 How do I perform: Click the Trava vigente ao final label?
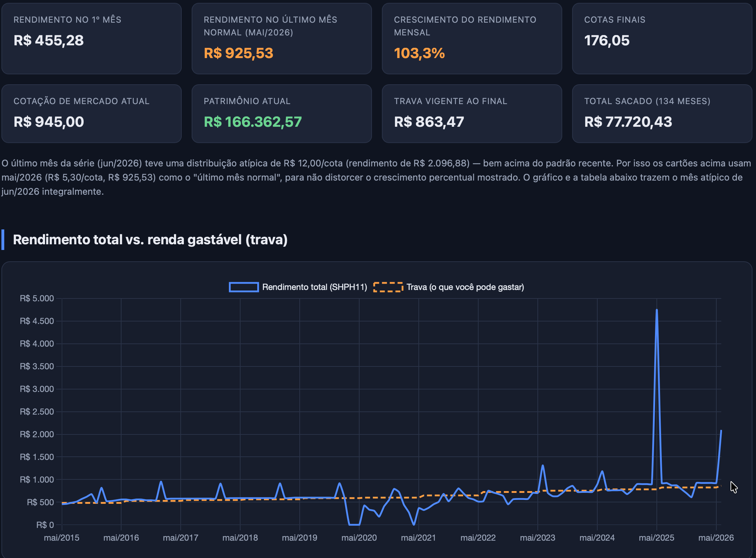tap(451, 101)
